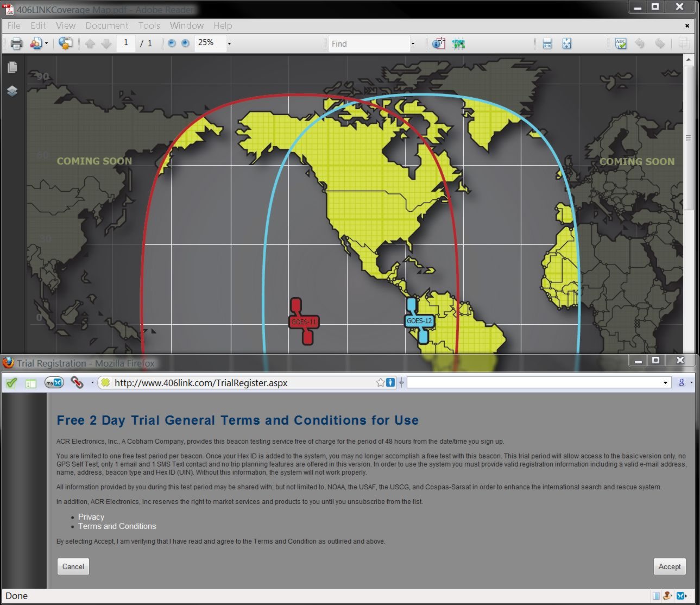700x605 pixels.
Task: Click the green snapshot tool icon
Action: [459, 43]
